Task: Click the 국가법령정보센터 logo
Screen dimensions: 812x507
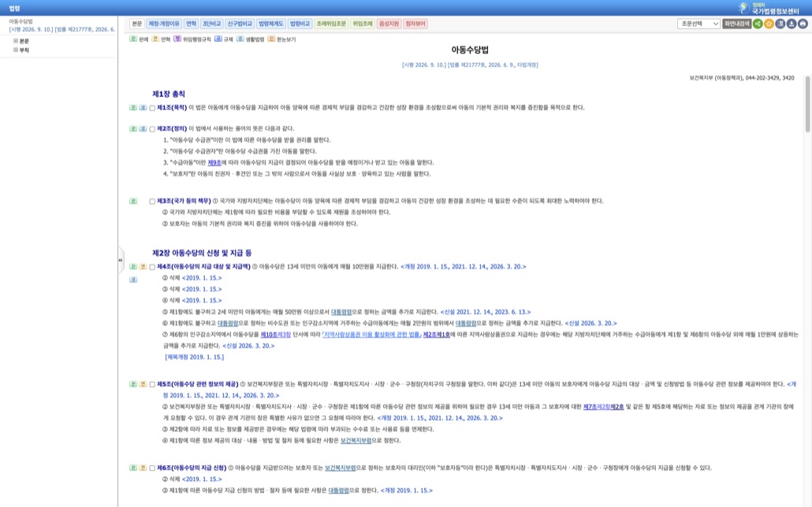Action: 769,8
